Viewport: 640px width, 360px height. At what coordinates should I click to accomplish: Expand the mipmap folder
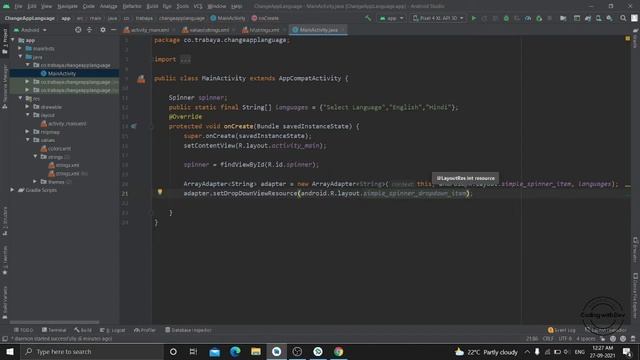[27, 131]
